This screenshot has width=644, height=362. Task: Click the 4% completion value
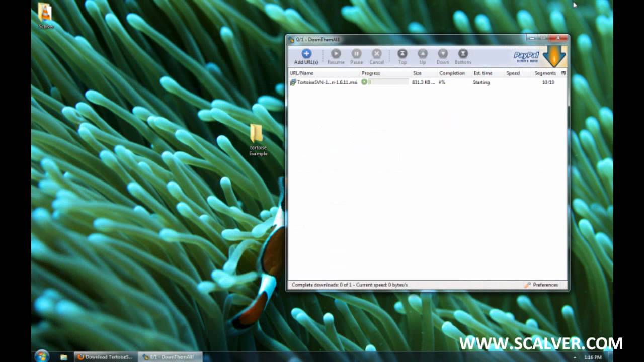442,82
